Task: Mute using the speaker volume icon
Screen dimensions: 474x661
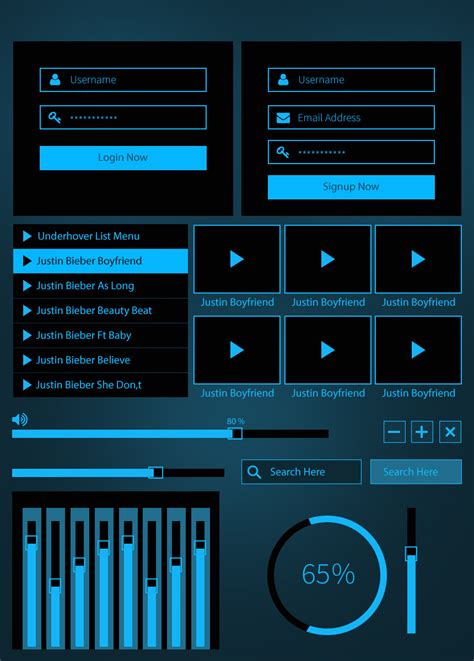Action: [x=20, y=419]
